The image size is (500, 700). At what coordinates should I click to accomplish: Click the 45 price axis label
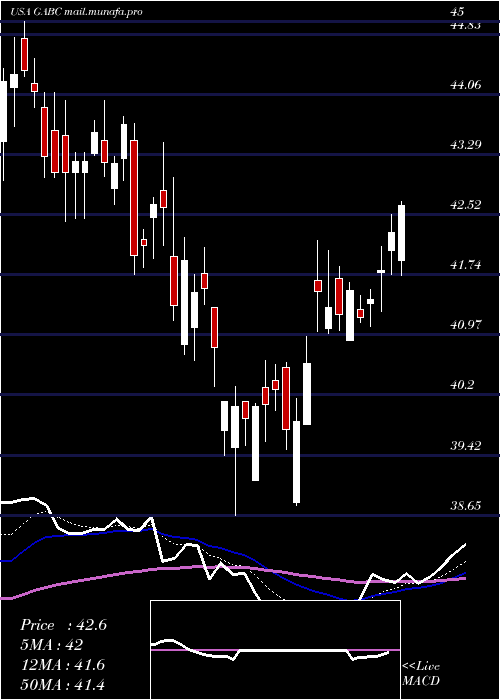pyautogui.click(x=458, y=12)
